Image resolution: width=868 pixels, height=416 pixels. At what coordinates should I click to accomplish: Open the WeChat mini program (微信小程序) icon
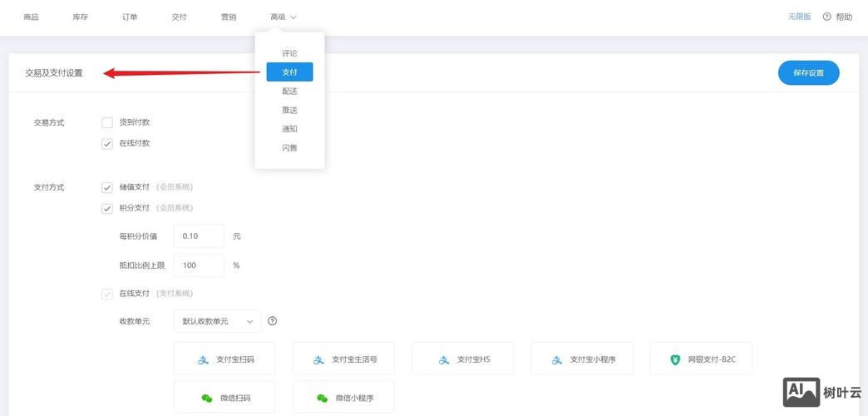point(322,398)
